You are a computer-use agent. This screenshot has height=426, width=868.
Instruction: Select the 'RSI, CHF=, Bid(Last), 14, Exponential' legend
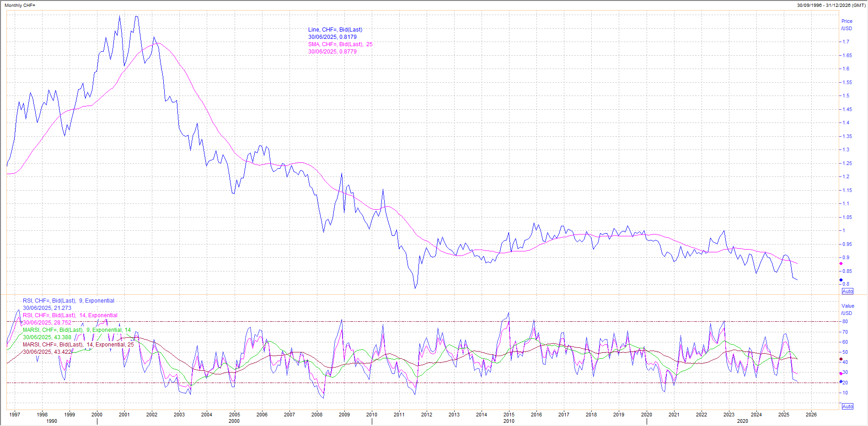point(70,315)
